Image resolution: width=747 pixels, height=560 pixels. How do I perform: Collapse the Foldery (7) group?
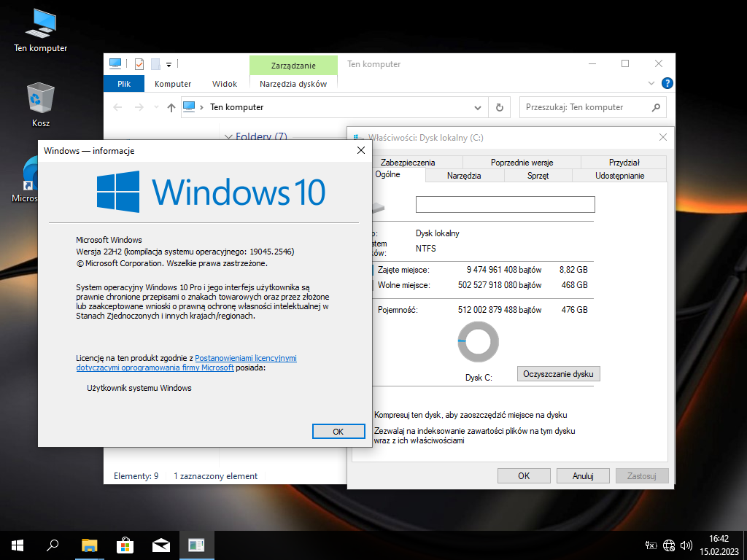pyautogui.click(x=228, y=136)
